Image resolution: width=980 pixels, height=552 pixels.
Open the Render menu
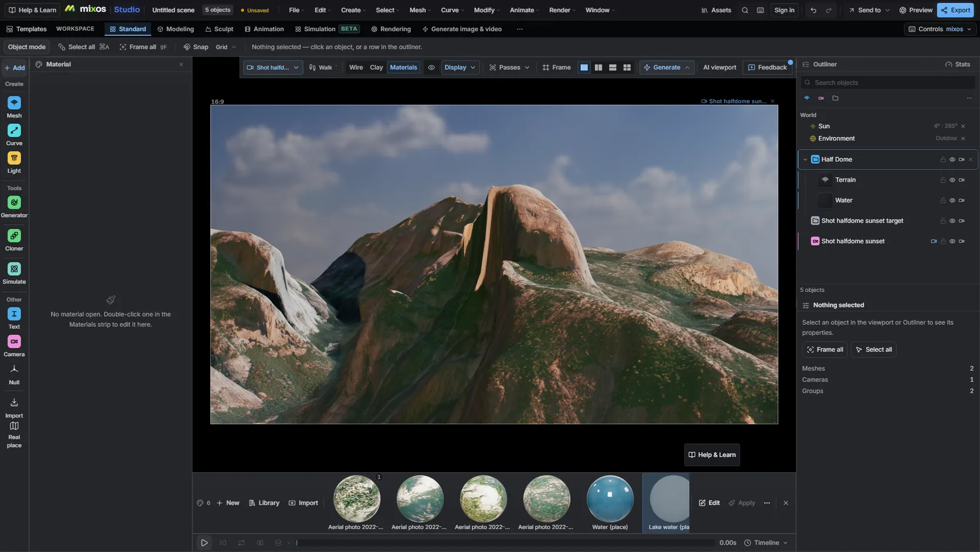click(x=562, y=10)
